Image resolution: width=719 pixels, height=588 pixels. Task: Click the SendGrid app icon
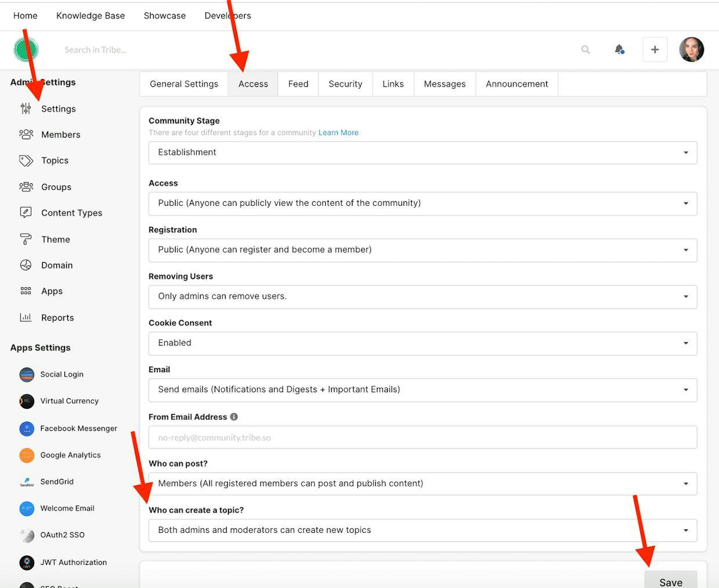27,482
